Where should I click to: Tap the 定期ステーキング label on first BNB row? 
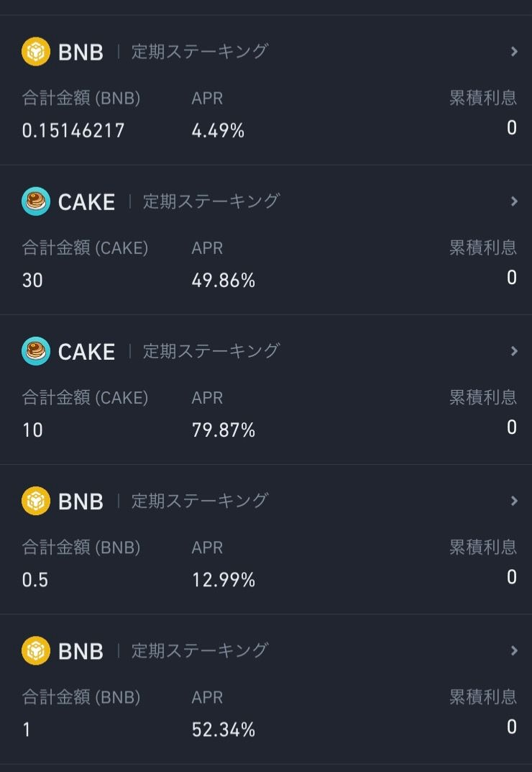(x=200, y=52)
